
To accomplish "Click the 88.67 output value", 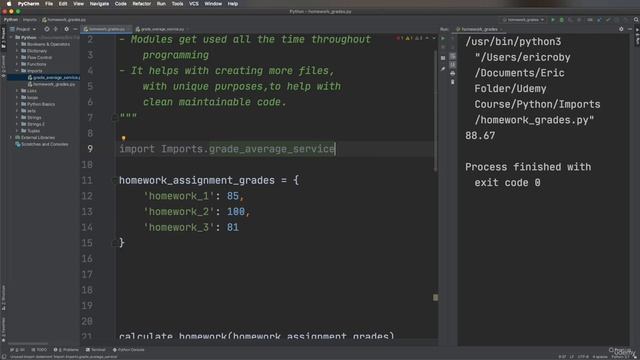I will pos(480,136).
